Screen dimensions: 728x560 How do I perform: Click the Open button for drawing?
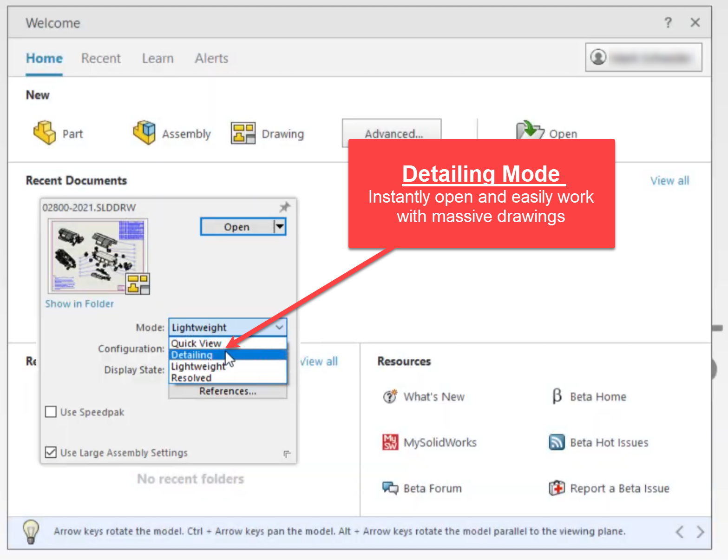pos(237,227)
